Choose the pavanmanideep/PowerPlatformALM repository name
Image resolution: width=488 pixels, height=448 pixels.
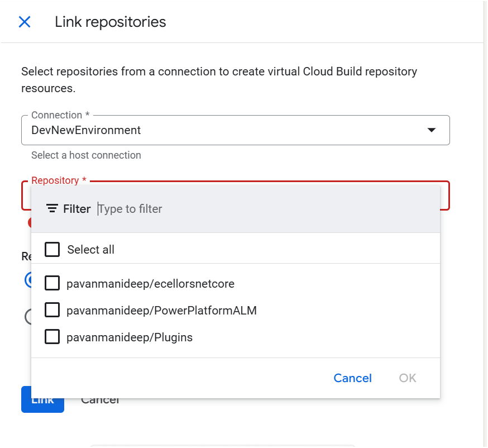[x=161, y=311]
